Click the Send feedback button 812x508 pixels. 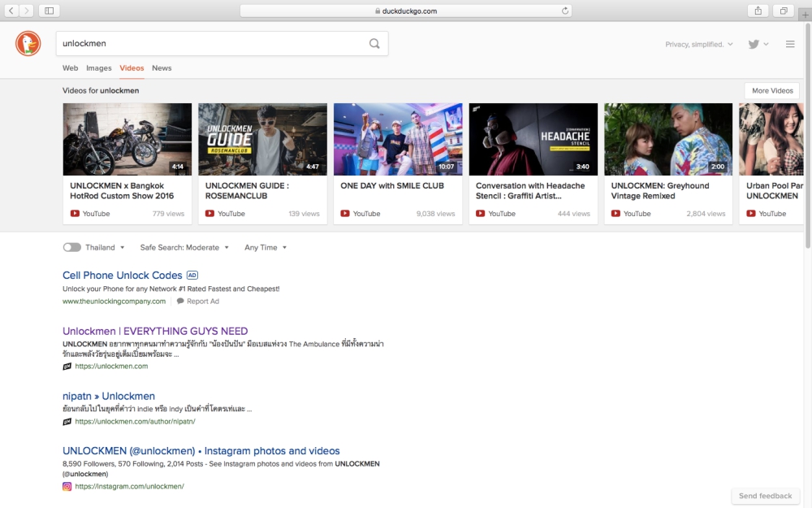tap(766, 496)
